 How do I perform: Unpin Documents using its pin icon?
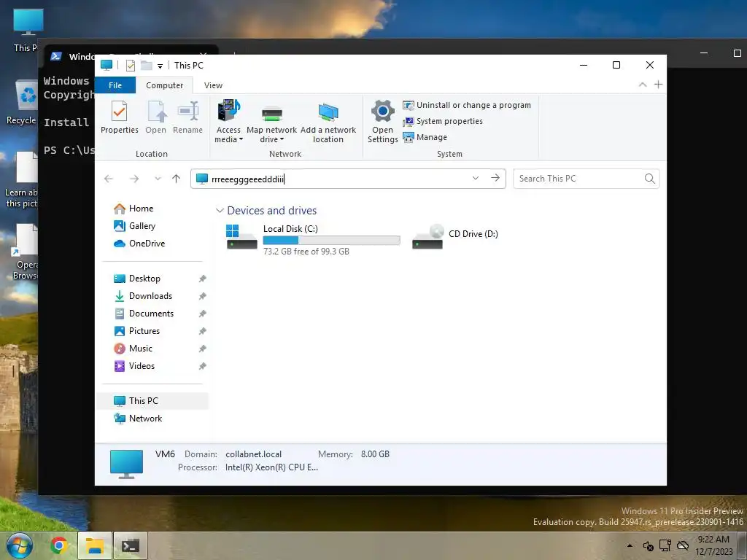(x=203, y=314)
